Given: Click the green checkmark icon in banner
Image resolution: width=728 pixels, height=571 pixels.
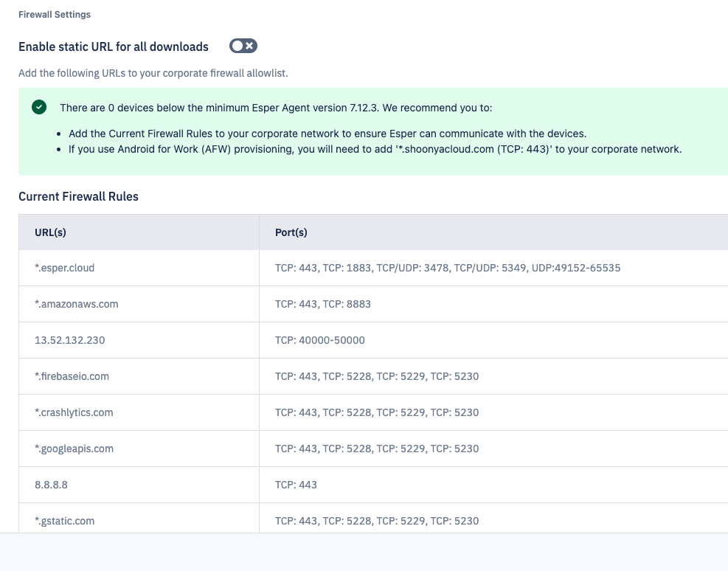Looking at the screenshot, I should [39, 108].
